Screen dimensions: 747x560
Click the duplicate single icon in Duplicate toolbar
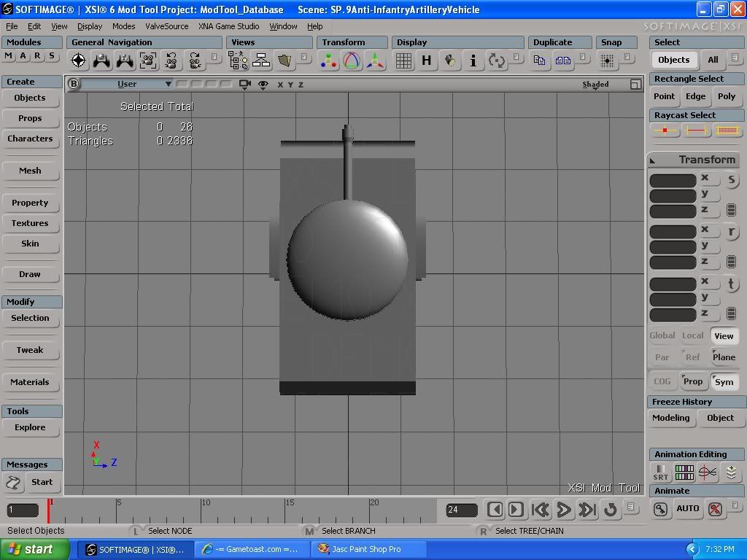point(539,60)
